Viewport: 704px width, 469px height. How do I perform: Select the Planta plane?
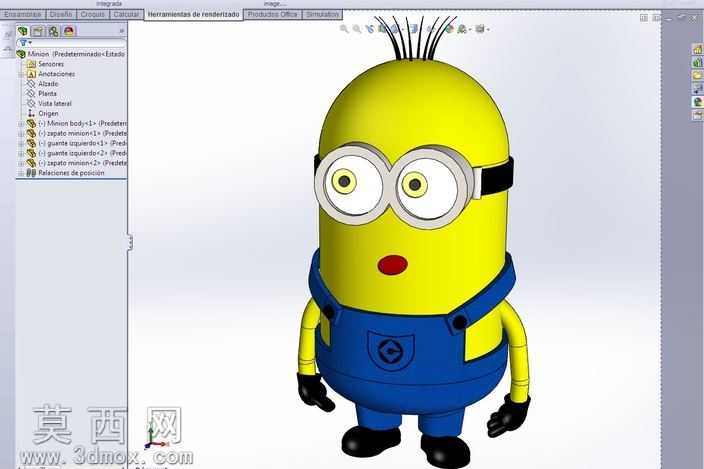pyautogui.click(x=47, y=94)
